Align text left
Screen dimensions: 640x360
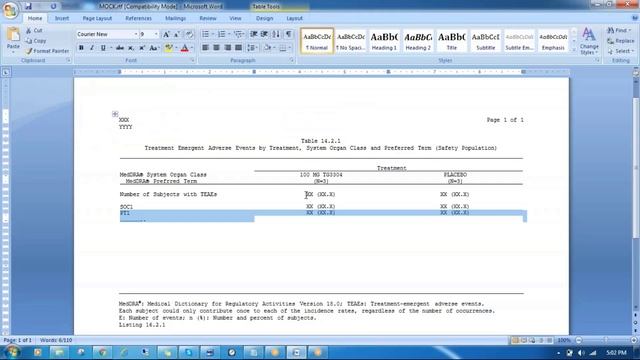[x=205, y=48]
